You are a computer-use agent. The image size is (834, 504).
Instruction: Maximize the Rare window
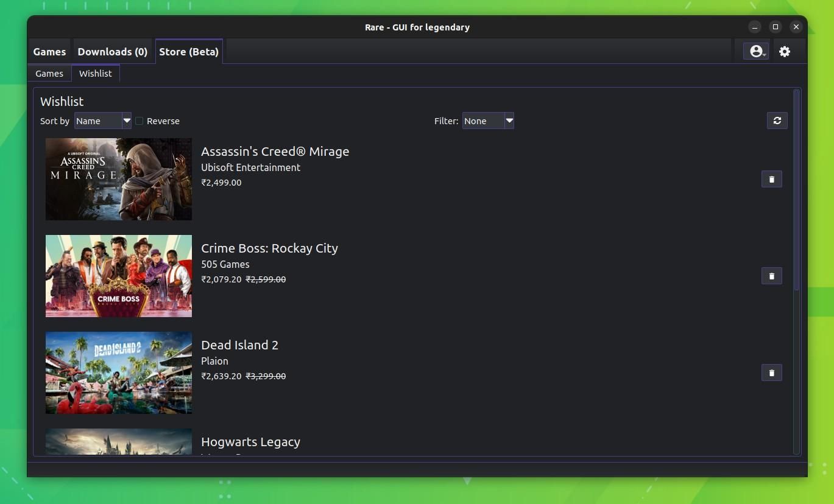pyautogui.click(x=775, y=27)
